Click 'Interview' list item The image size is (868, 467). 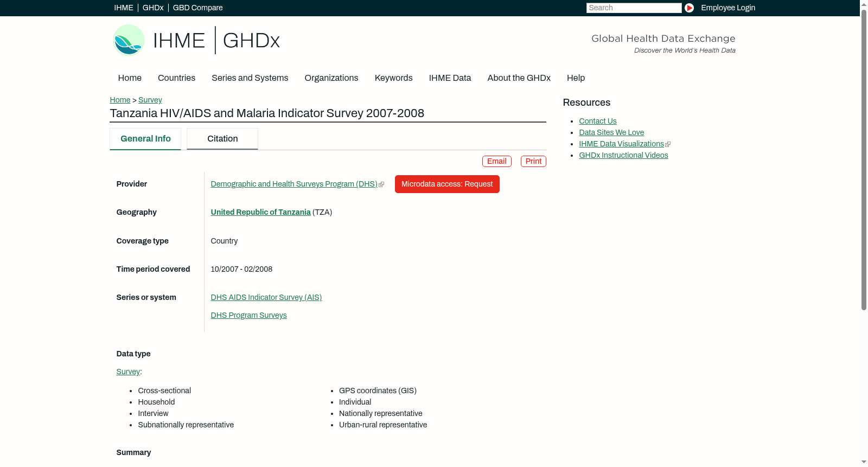click(x=153, y=413)
